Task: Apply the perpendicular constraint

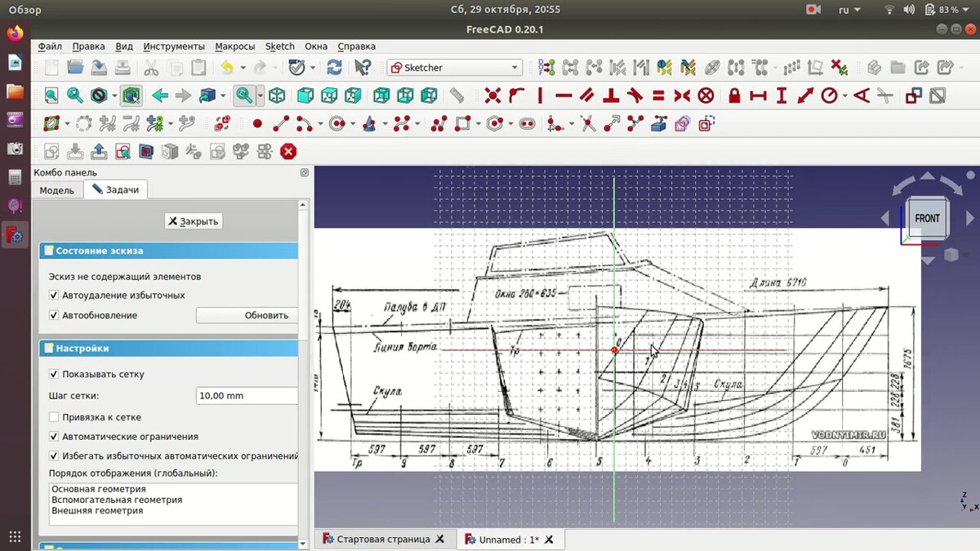Action: pos(609,96)
